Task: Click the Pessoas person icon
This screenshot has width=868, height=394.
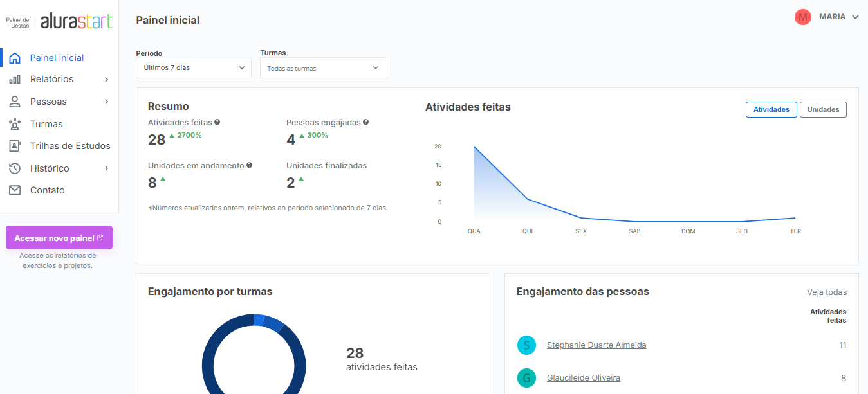Action: pyautogui.click(x=15, y=102)
